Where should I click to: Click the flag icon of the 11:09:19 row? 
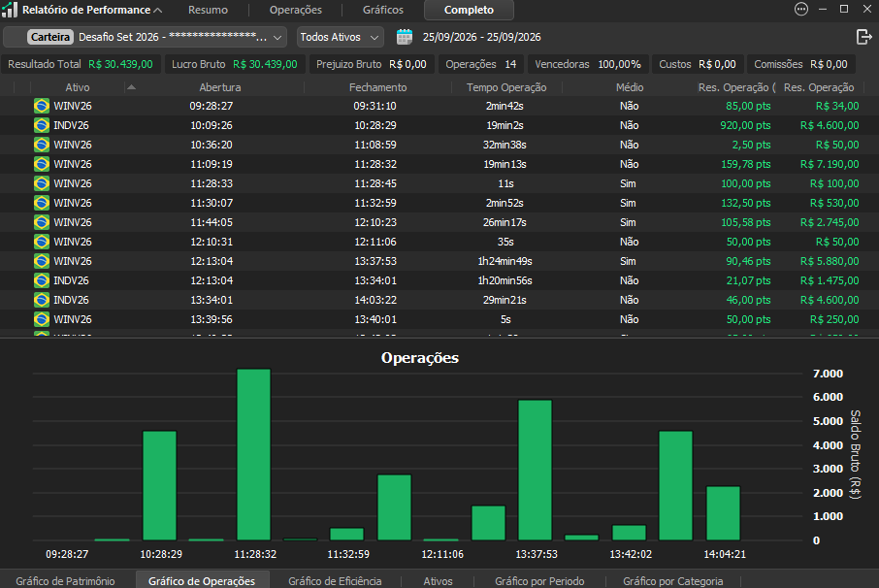coord(42,164)
